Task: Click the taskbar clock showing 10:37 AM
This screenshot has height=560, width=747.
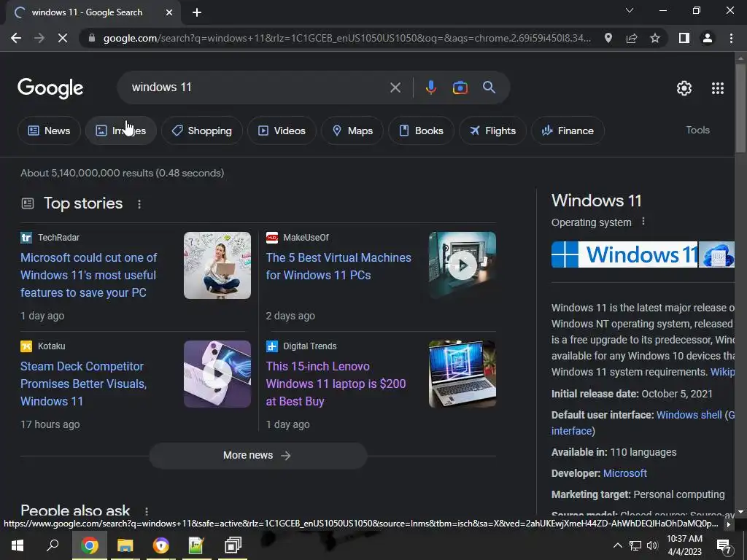Action: pos(684,545)
